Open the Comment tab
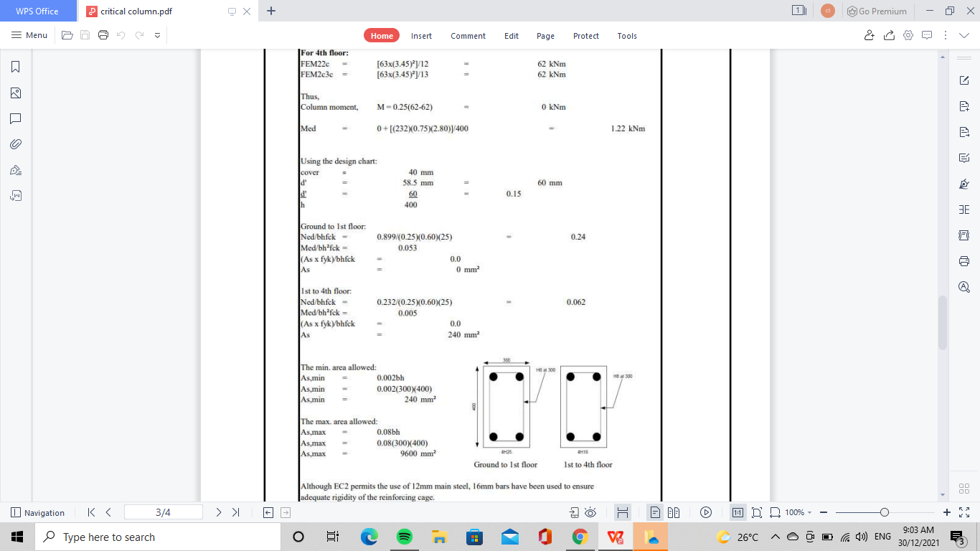The height and width of the screenshot is (551, 980). click(x=468, y=36)
